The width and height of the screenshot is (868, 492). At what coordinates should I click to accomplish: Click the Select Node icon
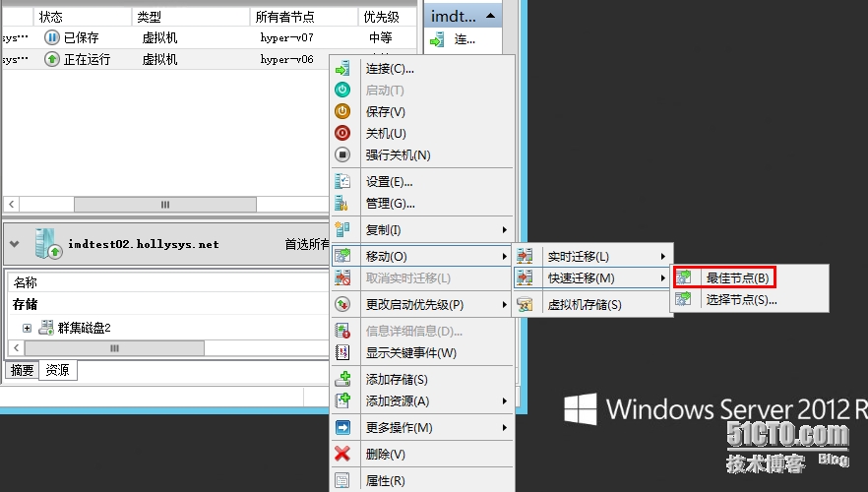point(684,299)
